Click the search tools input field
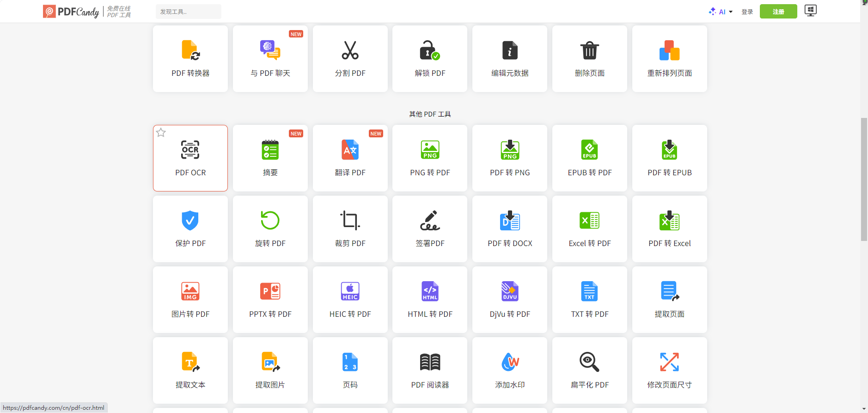The height and width of the screenshot is (413, 868). point(188,12)
